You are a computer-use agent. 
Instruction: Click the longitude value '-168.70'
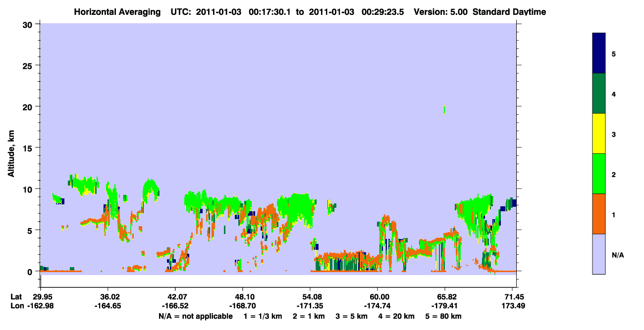[x=243, y=306]
